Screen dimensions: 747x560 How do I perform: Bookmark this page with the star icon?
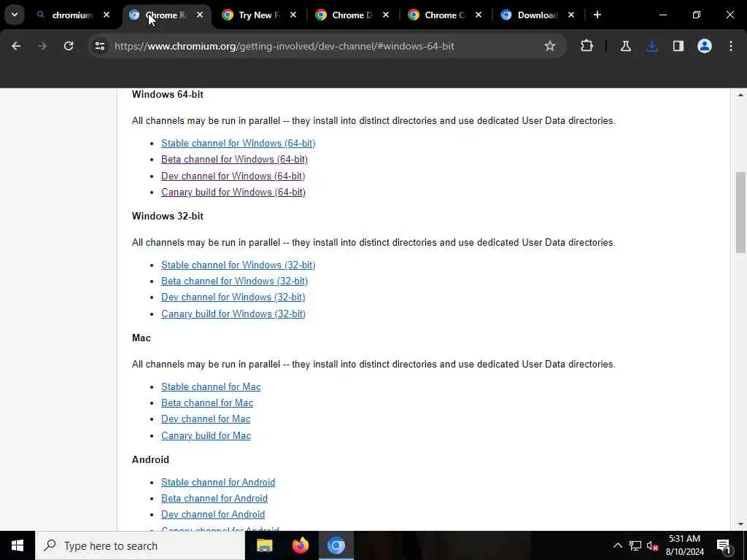tap(550, 46)
